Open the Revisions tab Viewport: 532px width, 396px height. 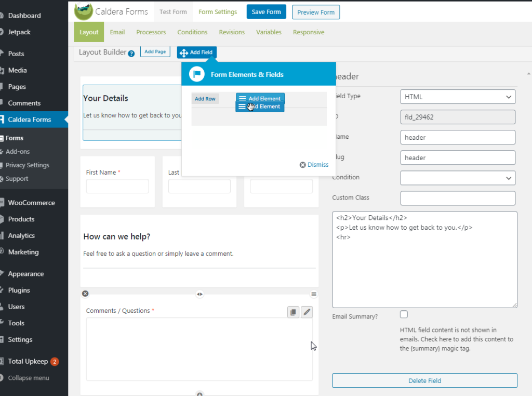232,32
